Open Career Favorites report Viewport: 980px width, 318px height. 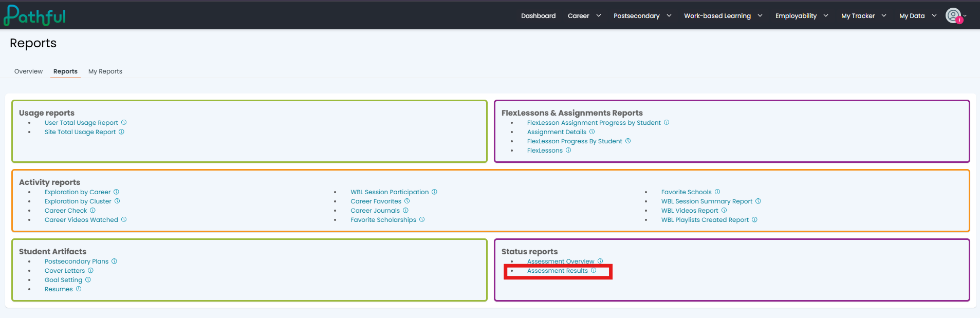coord(376,201)
